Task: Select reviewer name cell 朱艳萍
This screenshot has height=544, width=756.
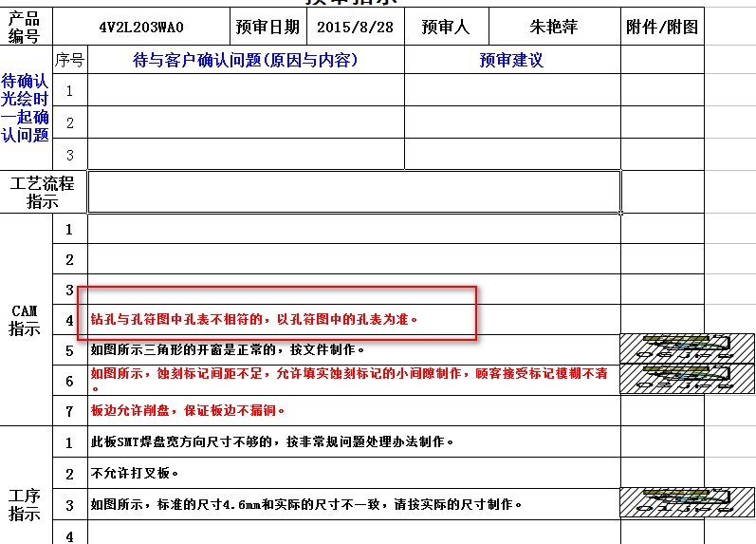Action: click(x=555, y=27)
